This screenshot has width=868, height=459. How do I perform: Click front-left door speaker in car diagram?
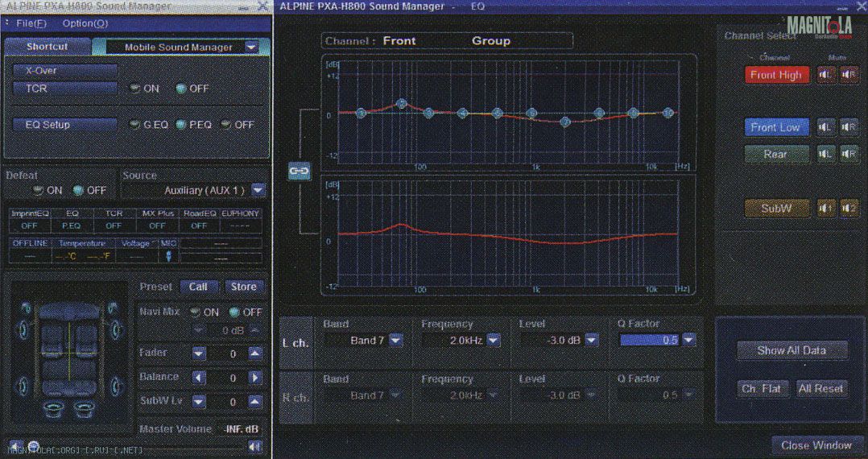coord(23,330)
